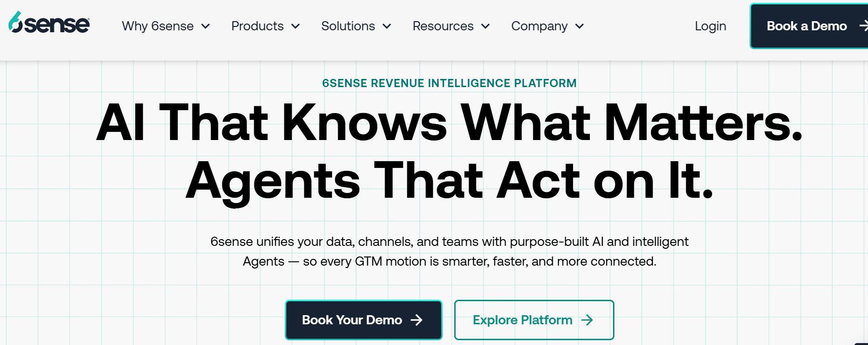Viewport: 868px width, 345px height.
Task: Click the 6sense logo
Action: click(49, 23)
